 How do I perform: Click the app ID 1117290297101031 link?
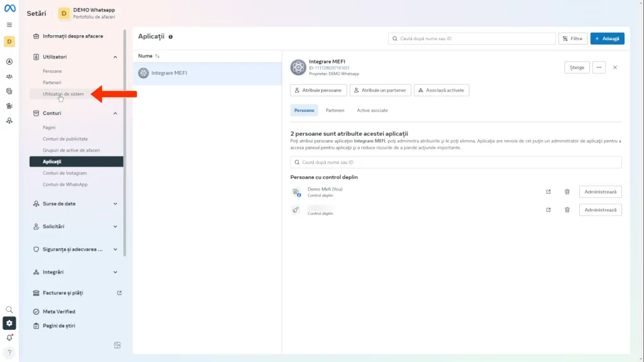tap(332, 68)
